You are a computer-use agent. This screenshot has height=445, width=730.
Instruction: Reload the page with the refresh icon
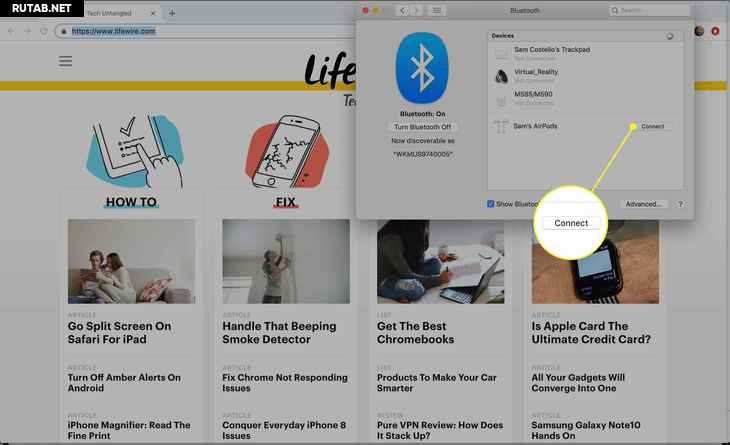44,31
